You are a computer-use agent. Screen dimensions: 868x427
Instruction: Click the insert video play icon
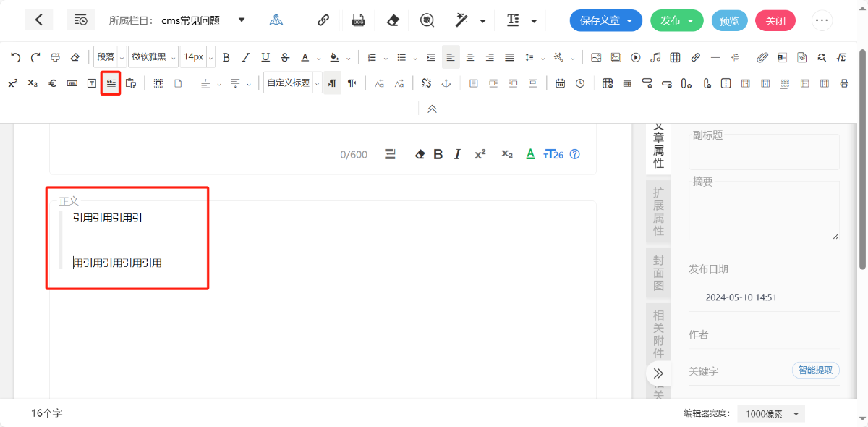click(x=636, y=57)
